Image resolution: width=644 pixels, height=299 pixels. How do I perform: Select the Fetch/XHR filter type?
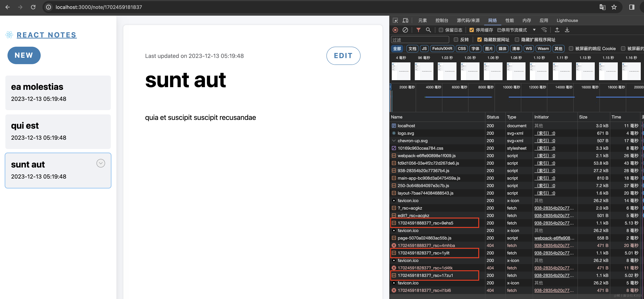[442, 48]
